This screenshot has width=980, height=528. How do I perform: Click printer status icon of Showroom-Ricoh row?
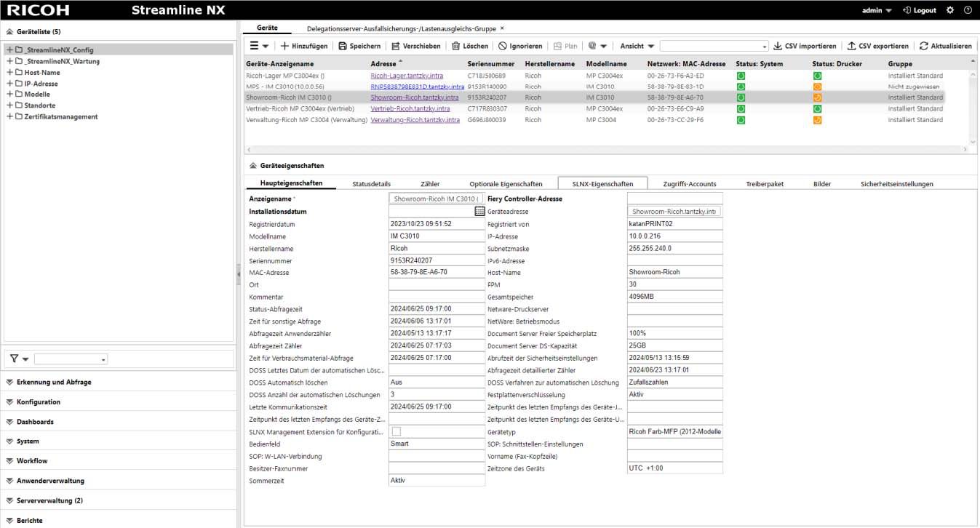tap(817, 97)
